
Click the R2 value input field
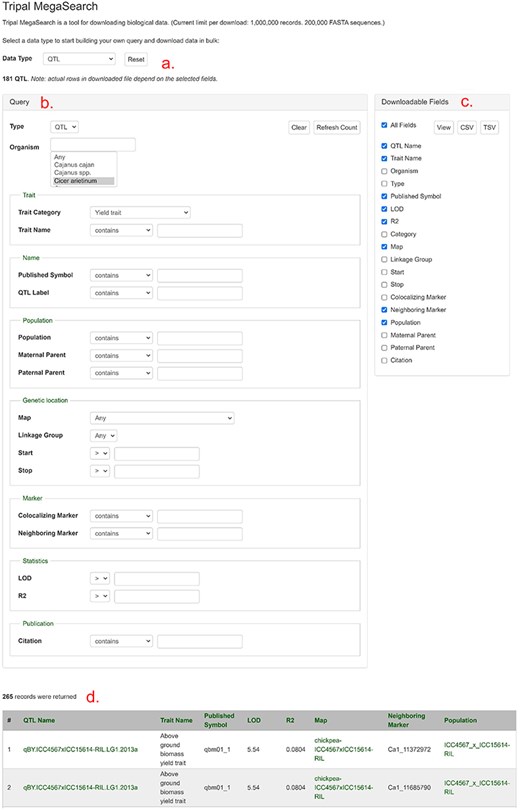coord(157,596)
